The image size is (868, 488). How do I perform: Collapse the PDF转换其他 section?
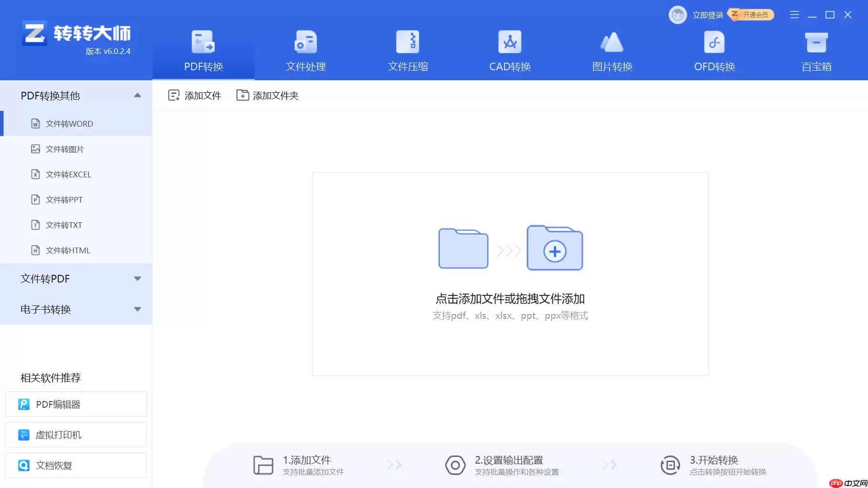tap(137, 96)
